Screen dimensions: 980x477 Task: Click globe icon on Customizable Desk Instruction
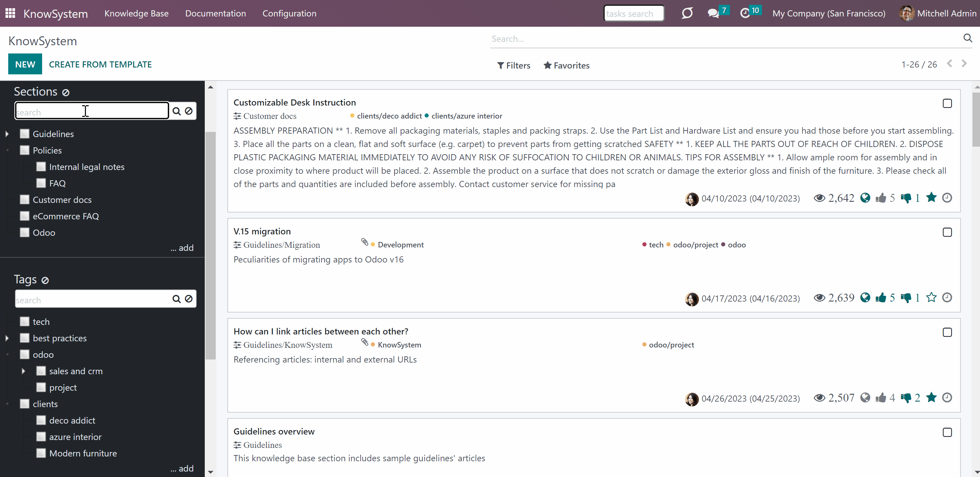click(865, 198)
